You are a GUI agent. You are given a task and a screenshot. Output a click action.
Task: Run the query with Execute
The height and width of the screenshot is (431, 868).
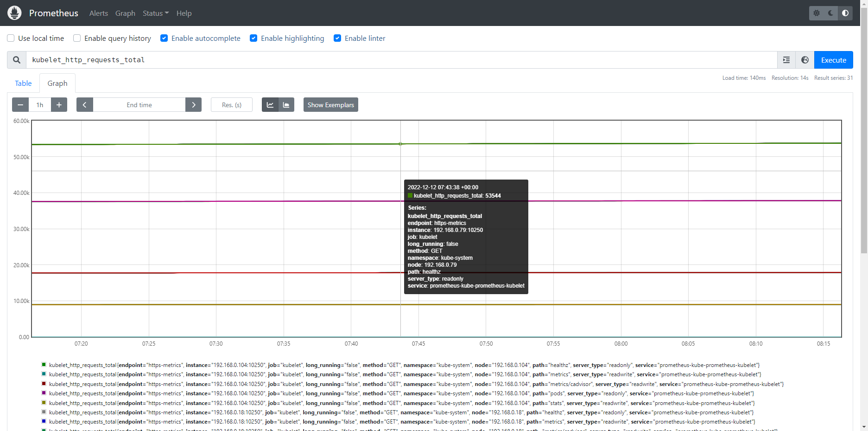coord(833,60)
